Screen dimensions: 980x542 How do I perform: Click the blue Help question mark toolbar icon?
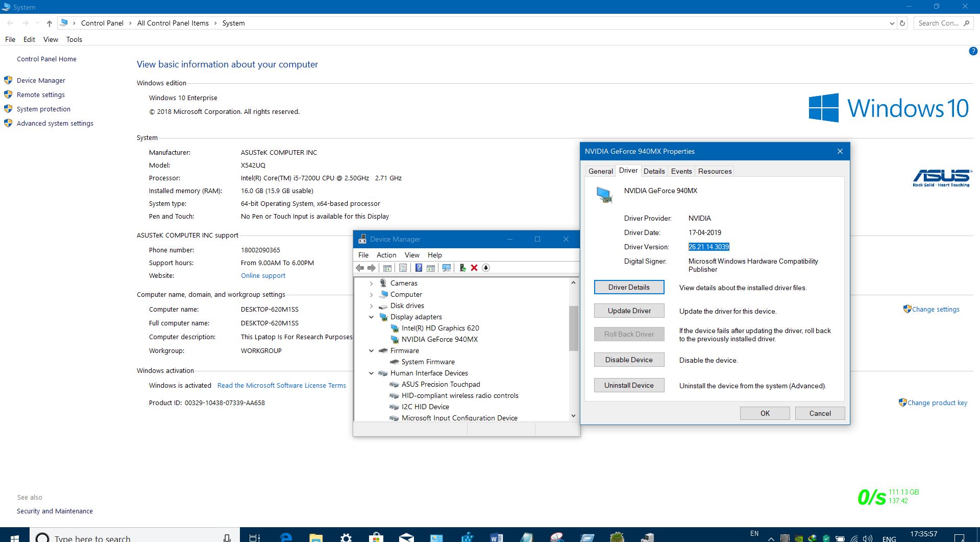[419, 268]
